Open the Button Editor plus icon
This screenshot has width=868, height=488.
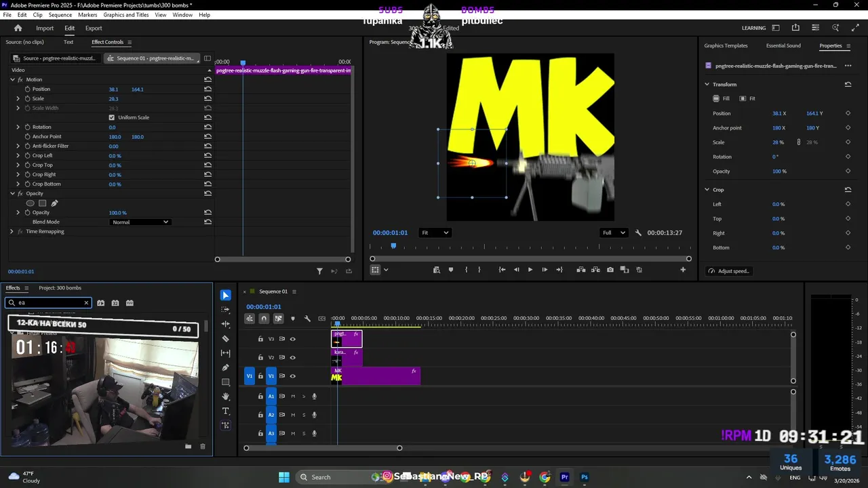pos(683,270)
